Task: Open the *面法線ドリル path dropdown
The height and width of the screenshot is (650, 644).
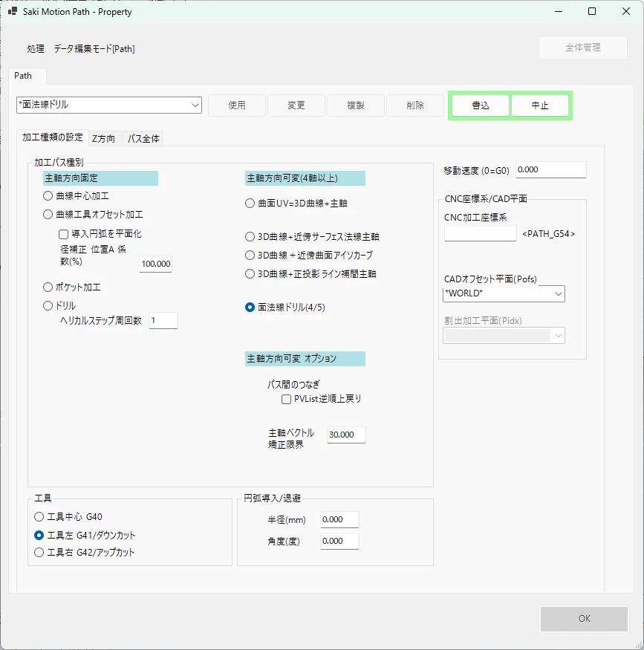Action: click(109, 105)
